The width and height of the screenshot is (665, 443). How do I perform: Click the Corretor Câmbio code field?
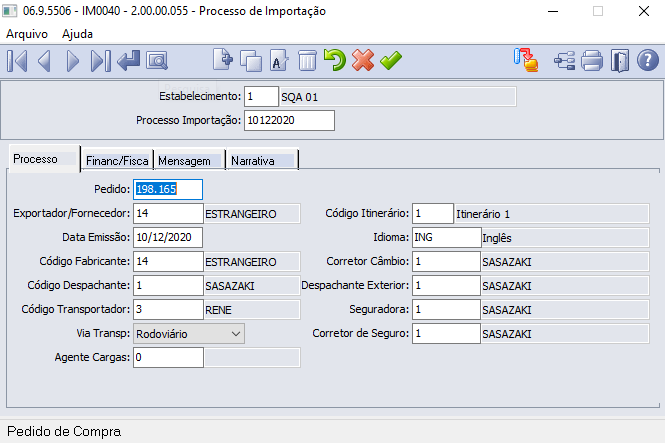[x=446, y=261]
